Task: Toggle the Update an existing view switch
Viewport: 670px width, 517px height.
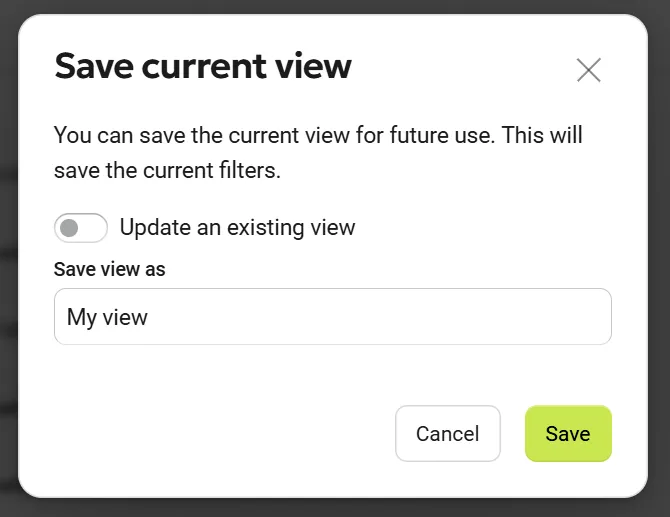Action: point(81,228)
